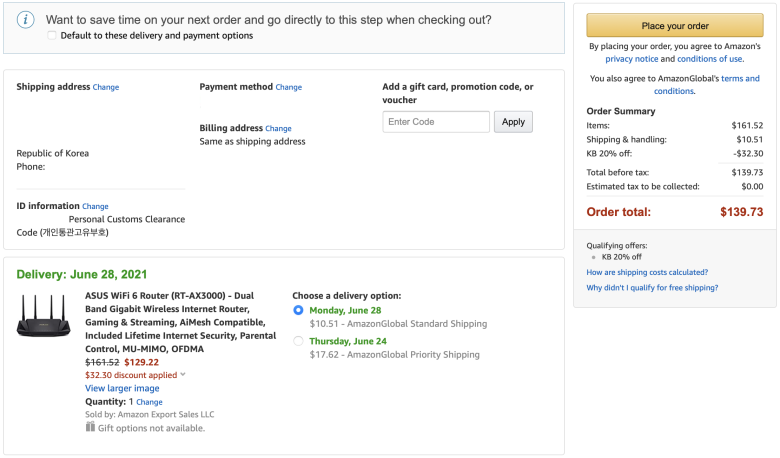The width and height of the screenshot is (780, 458).
Task: Open Why didn't I qualify for free shipping
Action: pos(652,287)
